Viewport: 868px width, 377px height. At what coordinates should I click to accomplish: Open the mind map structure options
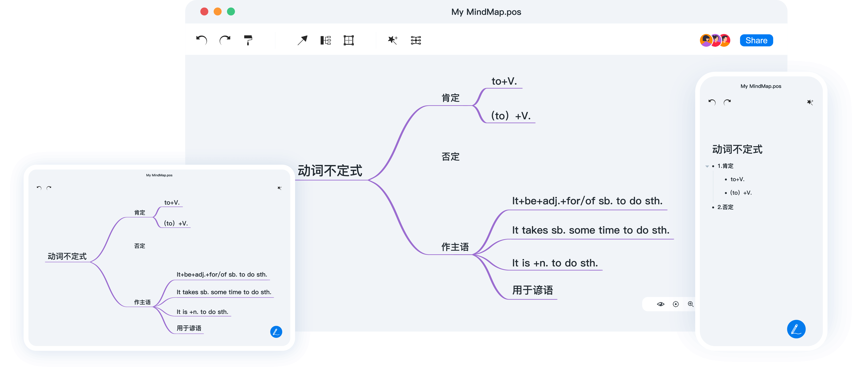[x=416, y=40]
